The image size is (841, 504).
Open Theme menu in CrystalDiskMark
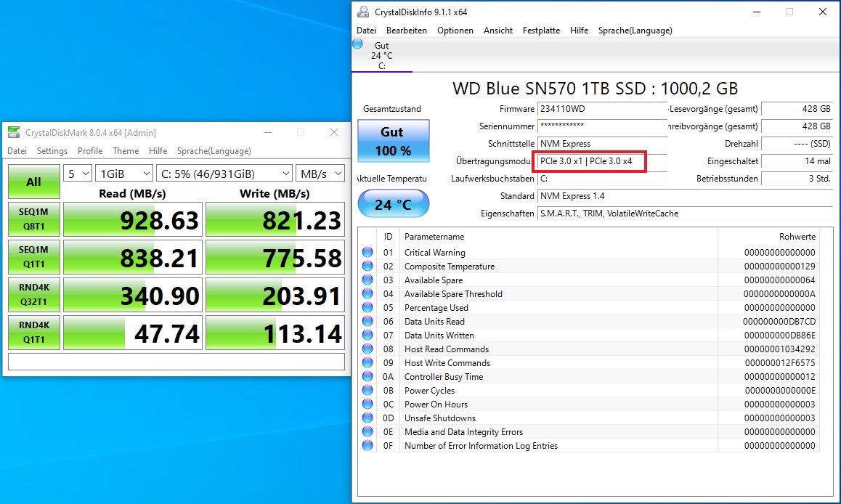click(126, 150)
